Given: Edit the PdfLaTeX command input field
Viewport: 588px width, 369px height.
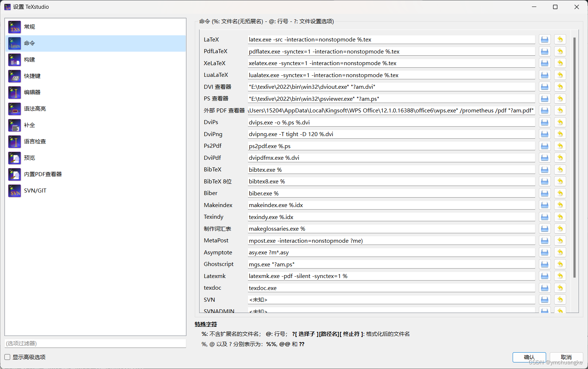Looking at the screenshot, I should point(391,51).
